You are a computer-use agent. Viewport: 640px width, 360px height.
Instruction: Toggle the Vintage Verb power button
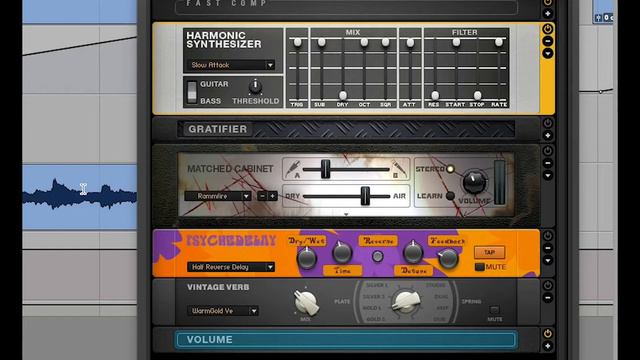(x=548, y=286)
